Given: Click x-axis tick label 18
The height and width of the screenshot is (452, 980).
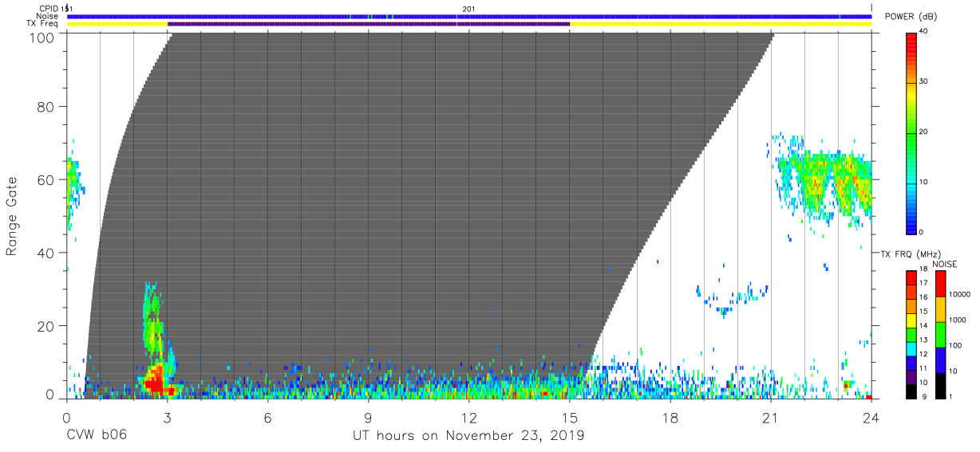Looking at the screenshot, I should coord(670,418).
